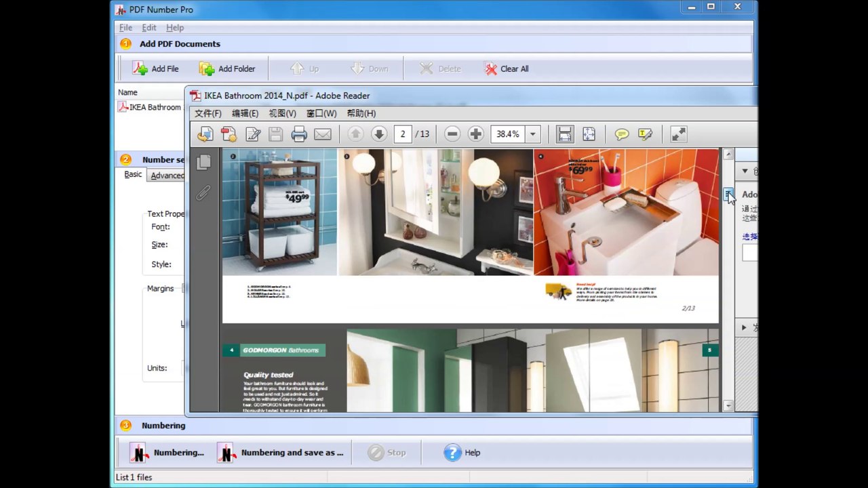Click the open file icon in Adobe Reader toolbar
The height and width of the screenshot is (488, 868).
tap(205, 134)
